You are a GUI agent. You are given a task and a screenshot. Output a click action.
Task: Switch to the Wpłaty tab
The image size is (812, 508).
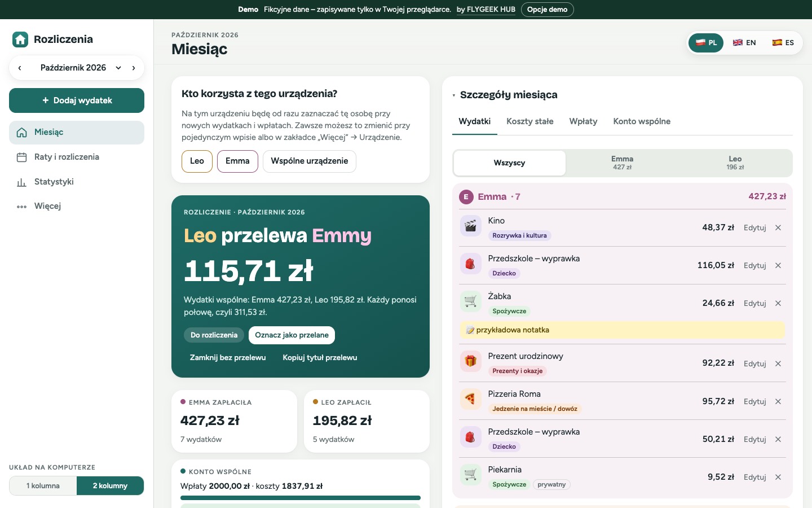coord(583,121)
